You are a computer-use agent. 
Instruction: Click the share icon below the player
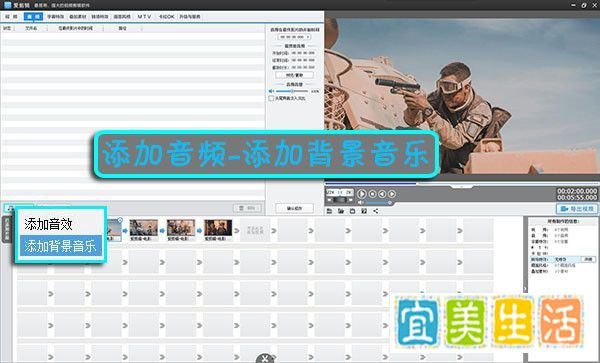tap(376, 211)
